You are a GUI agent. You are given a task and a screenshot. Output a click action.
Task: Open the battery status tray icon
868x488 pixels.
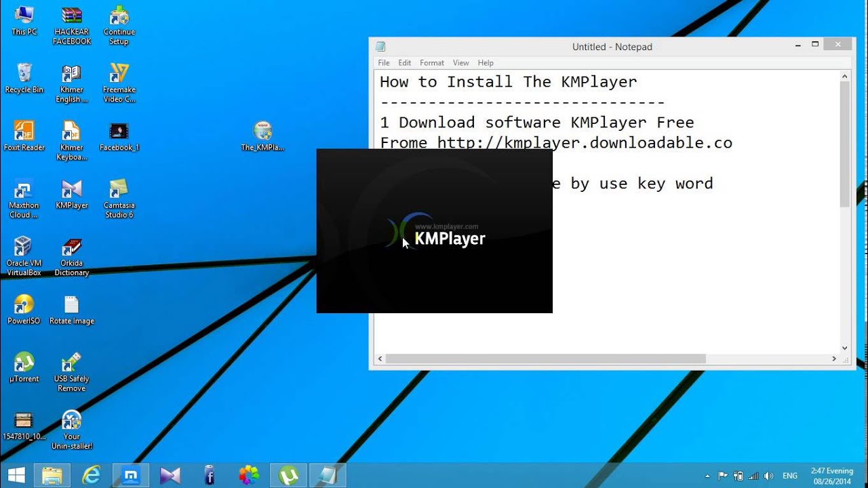[x=738, y=476]
